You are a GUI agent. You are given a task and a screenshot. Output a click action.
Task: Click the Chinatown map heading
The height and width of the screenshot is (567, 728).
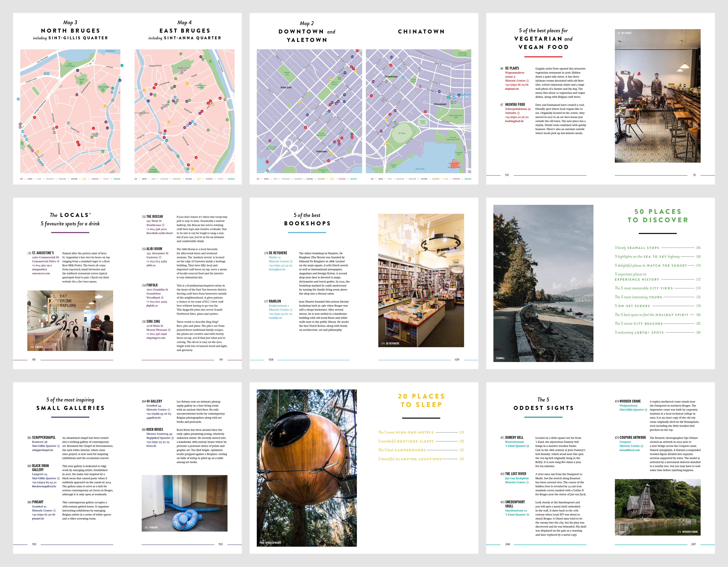(421, 32)
